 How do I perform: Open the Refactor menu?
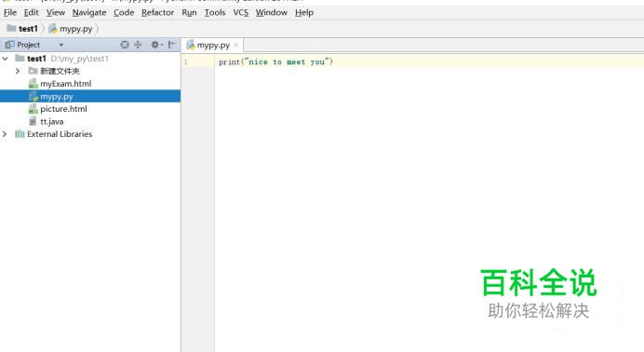[x=157, y=13]
